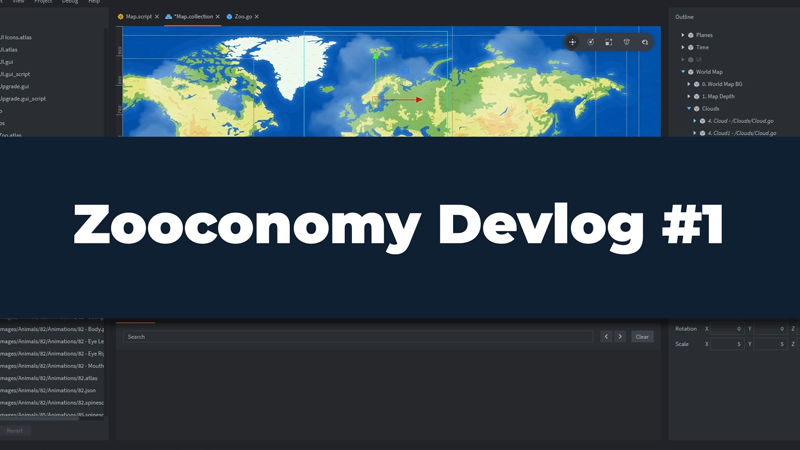Screen dimensions: 800x450
Task: Select the Rotate tool in the scene toolbar
Action: click(x=591, y=42)
